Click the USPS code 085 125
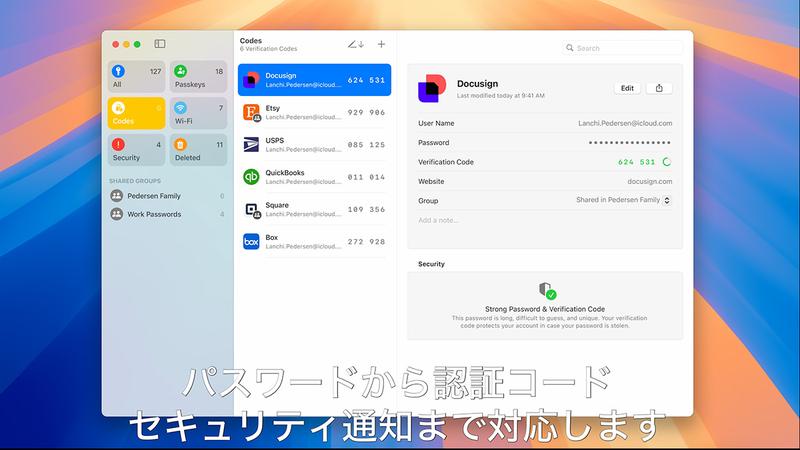This screenshot has width=800, height=450. (366, 145)
